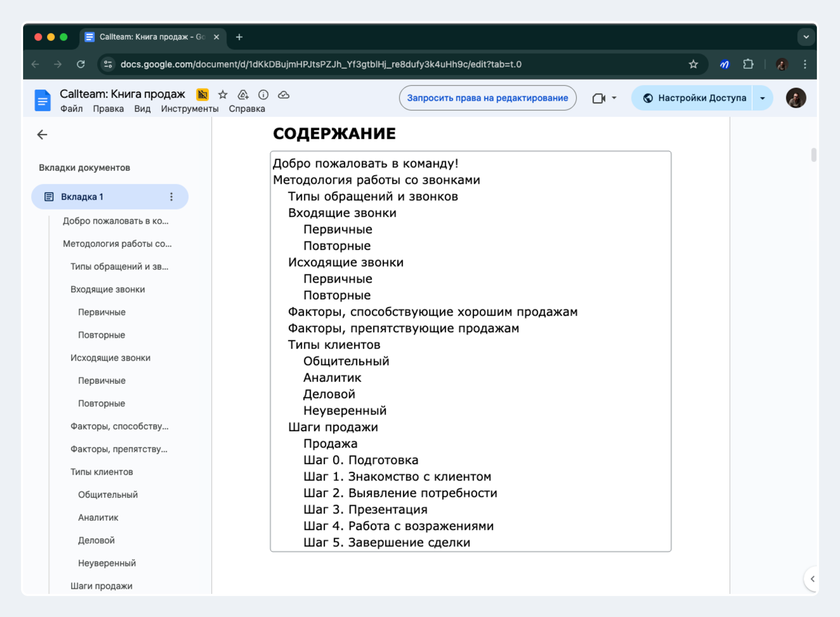Go forward in browser history
Viewport: 840px width, 617px height.
[57, 64]
